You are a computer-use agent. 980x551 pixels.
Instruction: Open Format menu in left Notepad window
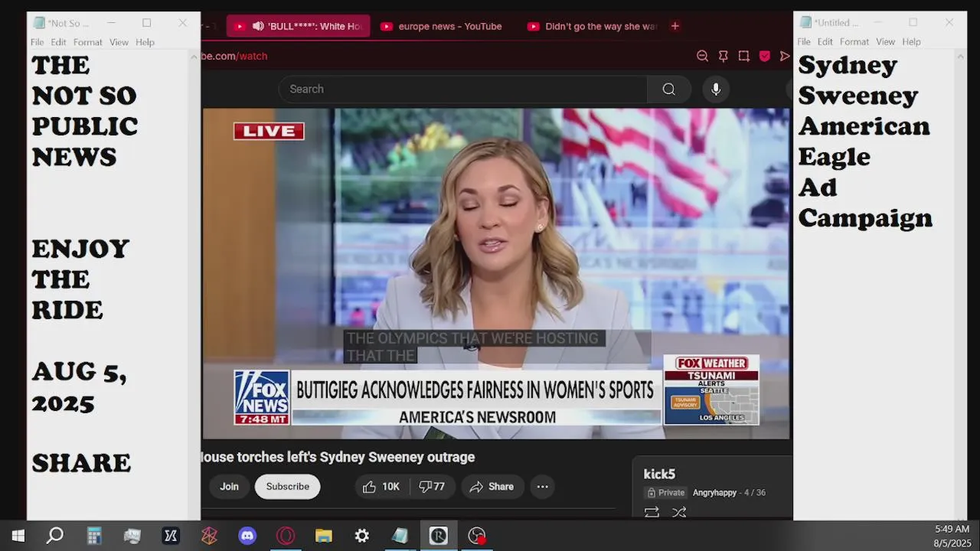pyautogui.click(x=88, y=42)
